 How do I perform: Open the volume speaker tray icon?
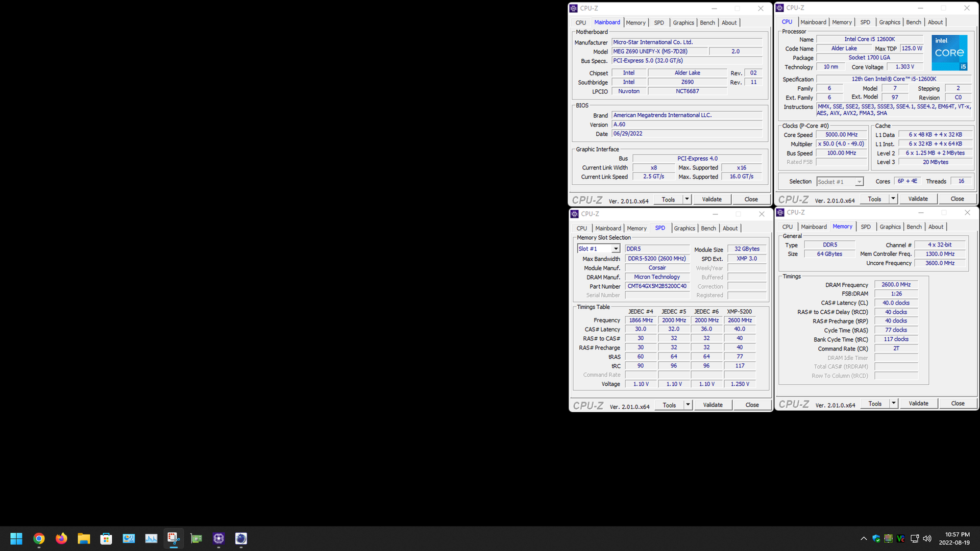click(927, 538)
